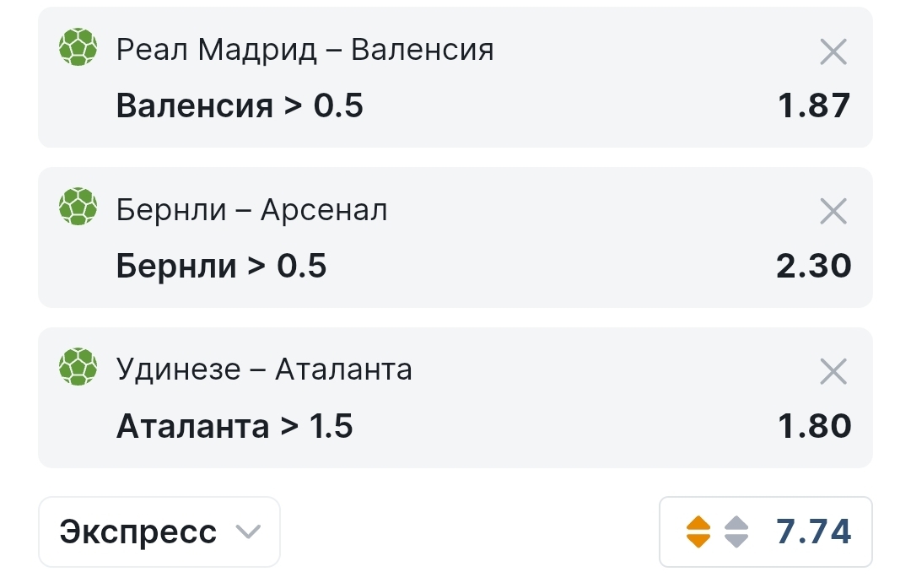Open the Удинезе – Аталанта match title

(264, 370)
